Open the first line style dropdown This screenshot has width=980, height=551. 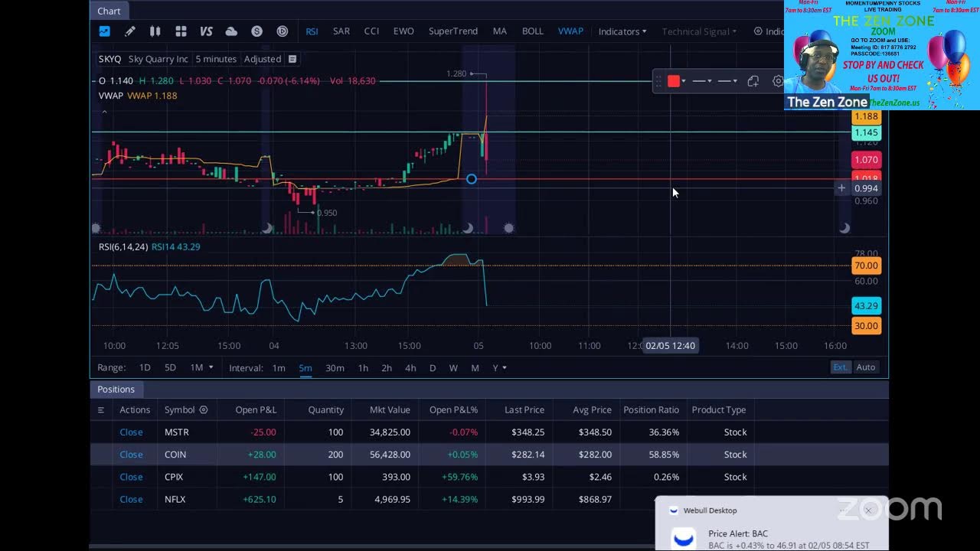coord(702,81)
